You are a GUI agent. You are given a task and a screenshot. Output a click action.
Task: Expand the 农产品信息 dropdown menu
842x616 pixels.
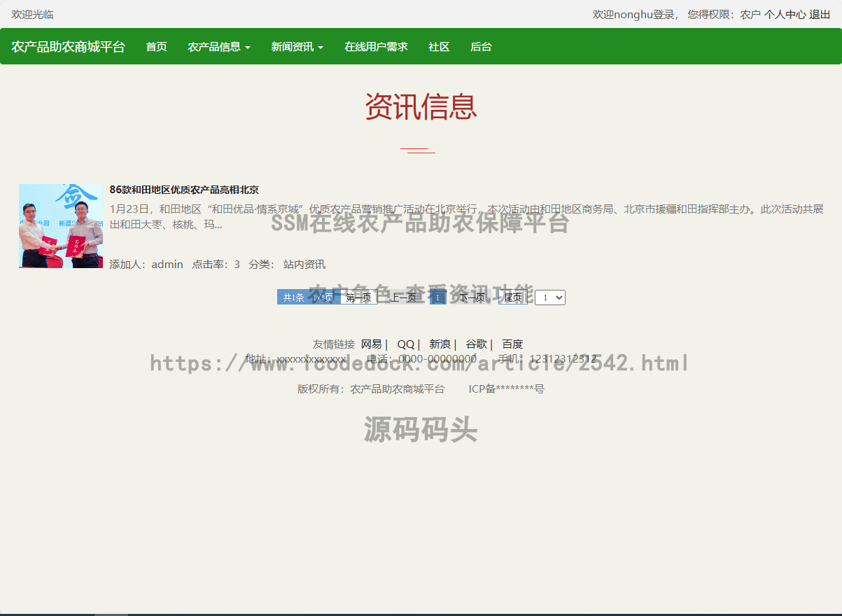click(x=219, y=47)
